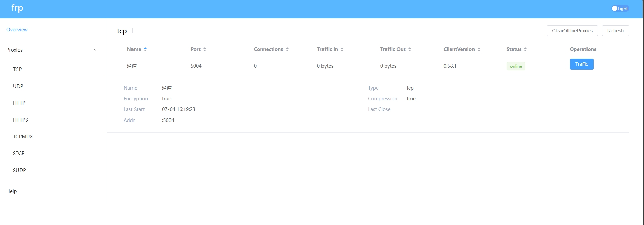Sort by Traffic In column arrows

pos(342,49)
